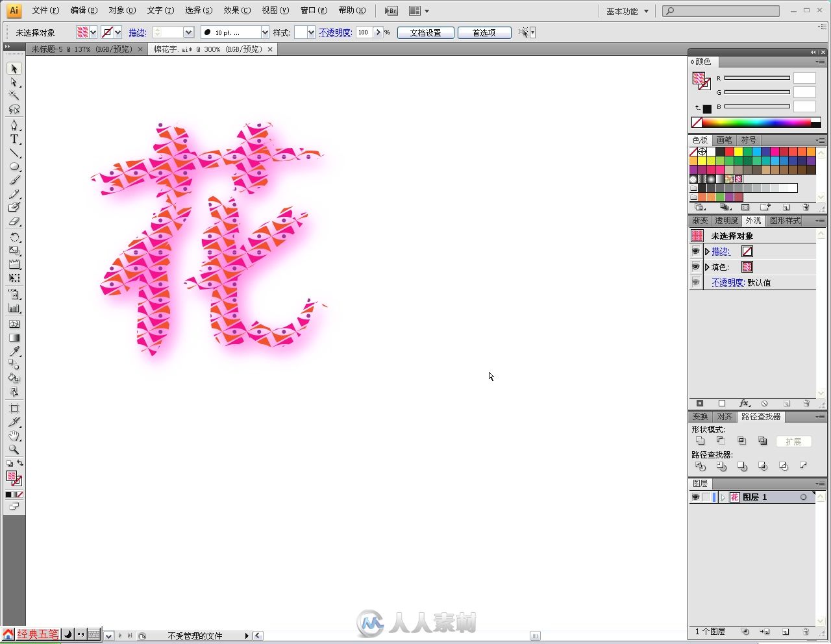
Task: Expand the 填色 attribute in Appearance panel
Action: click(707, 267)
